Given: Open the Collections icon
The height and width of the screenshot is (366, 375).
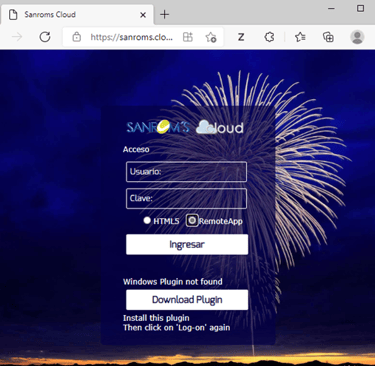Looking at the screenshot, I should point(328,37).
